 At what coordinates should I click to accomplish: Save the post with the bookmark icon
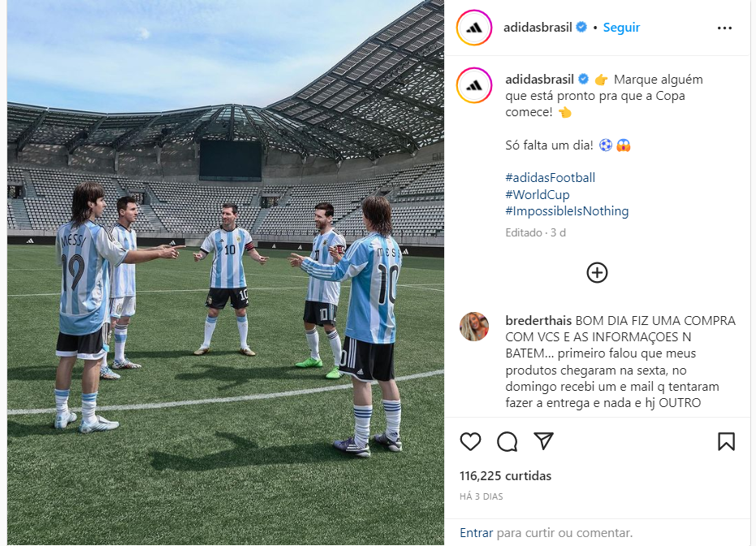[x=726, y=441]
